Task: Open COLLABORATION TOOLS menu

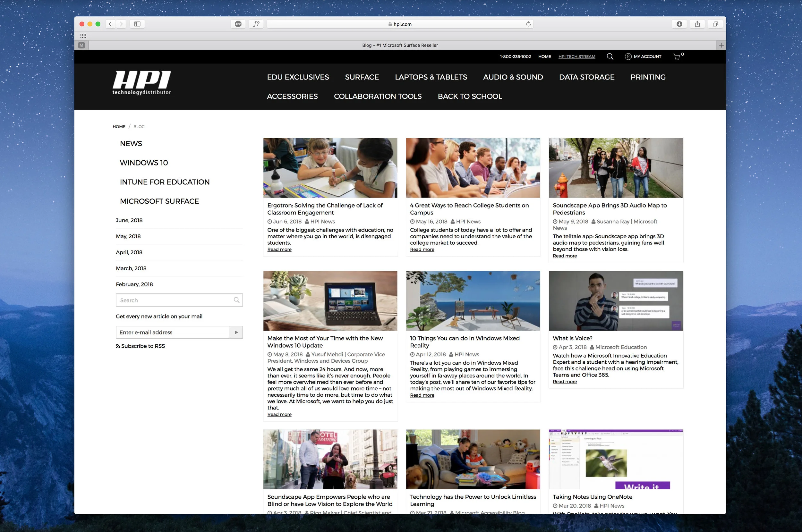Action: [x=378, y=96]
